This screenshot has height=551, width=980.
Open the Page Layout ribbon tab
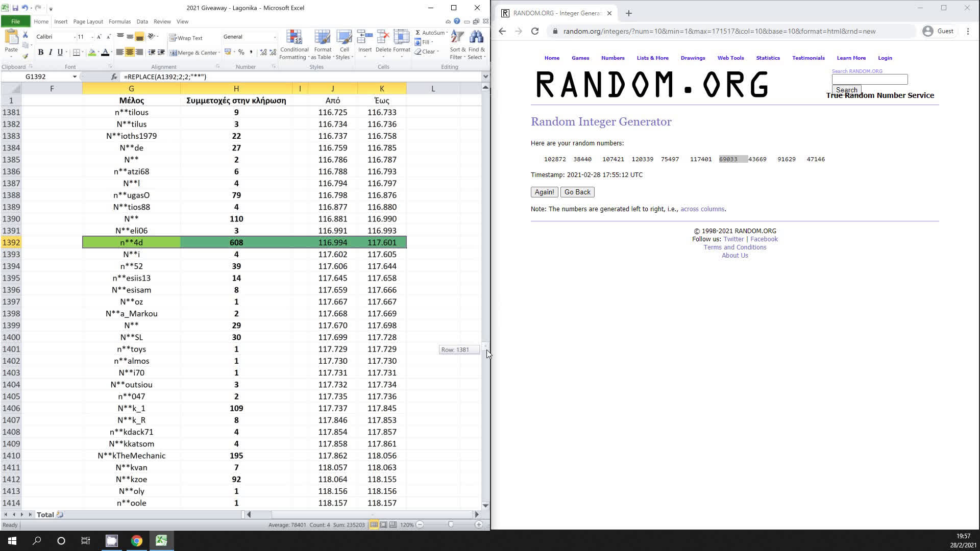click(x=88, y=21)
